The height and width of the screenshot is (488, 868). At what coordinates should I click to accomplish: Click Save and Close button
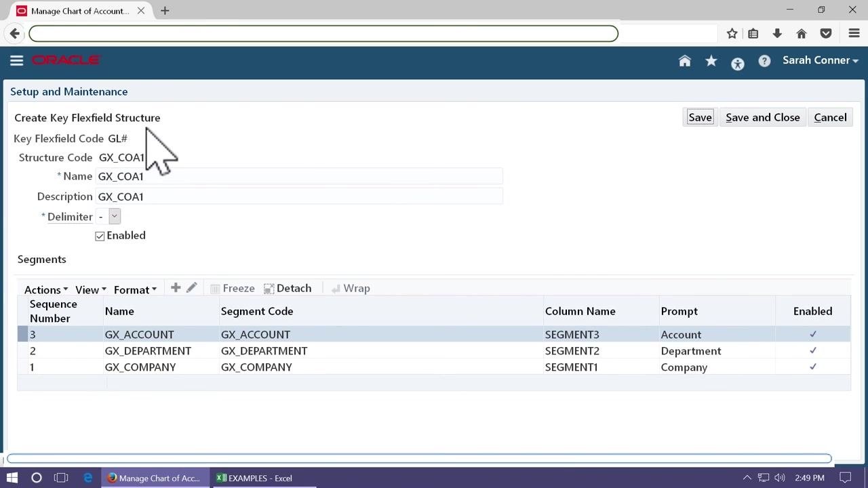[763, 117]
